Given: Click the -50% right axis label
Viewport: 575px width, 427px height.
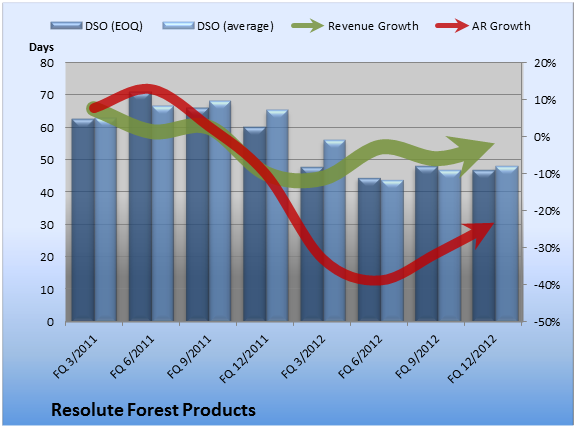Looking at the screenshot, I should (x=547, y=322).
